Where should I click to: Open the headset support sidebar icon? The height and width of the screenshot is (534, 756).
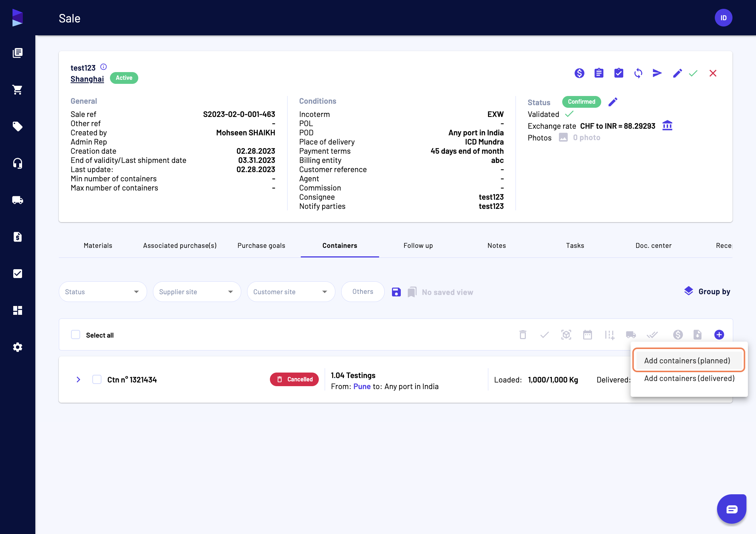(18, 163)
